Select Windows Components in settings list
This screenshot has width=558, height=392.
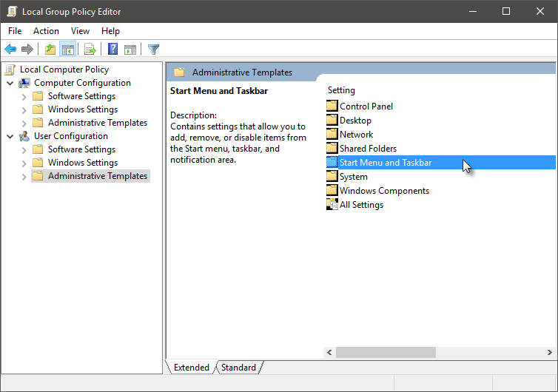coord(384,191)
